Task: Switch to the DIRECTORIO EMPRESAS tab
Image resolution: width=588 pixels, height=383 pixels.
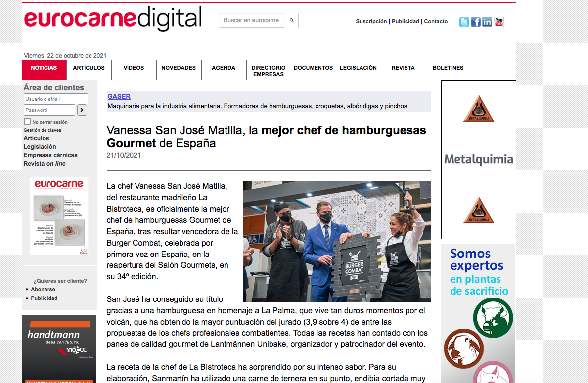Action: [x=269, y=71]
